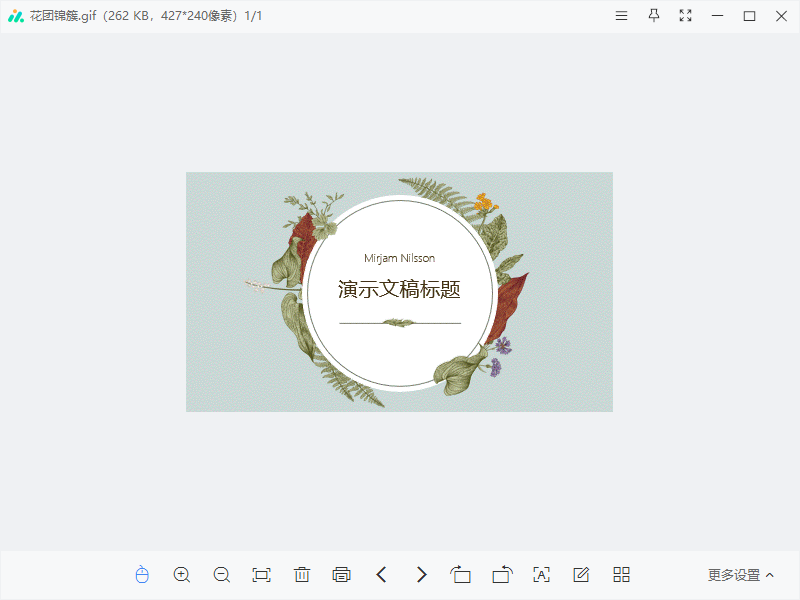
Task: Delete the current image
Action: 302,575
